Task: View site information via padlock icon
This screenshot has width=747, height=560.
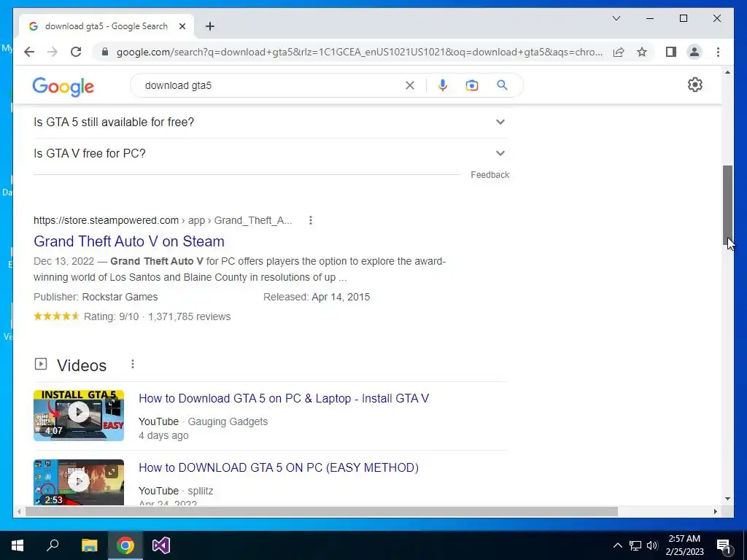Action: point(105,52)
